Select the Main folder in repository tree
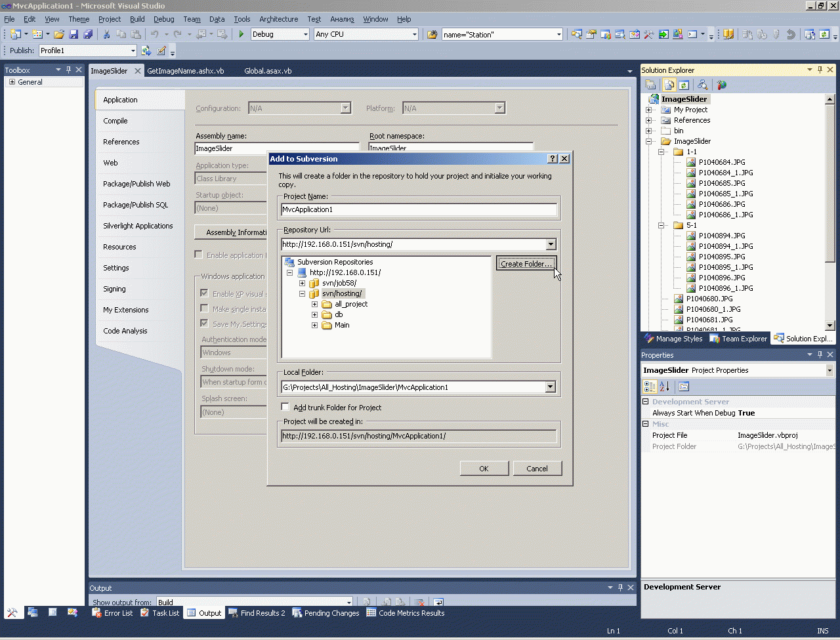This screenshot has height=640, width=840. (342, 325)
